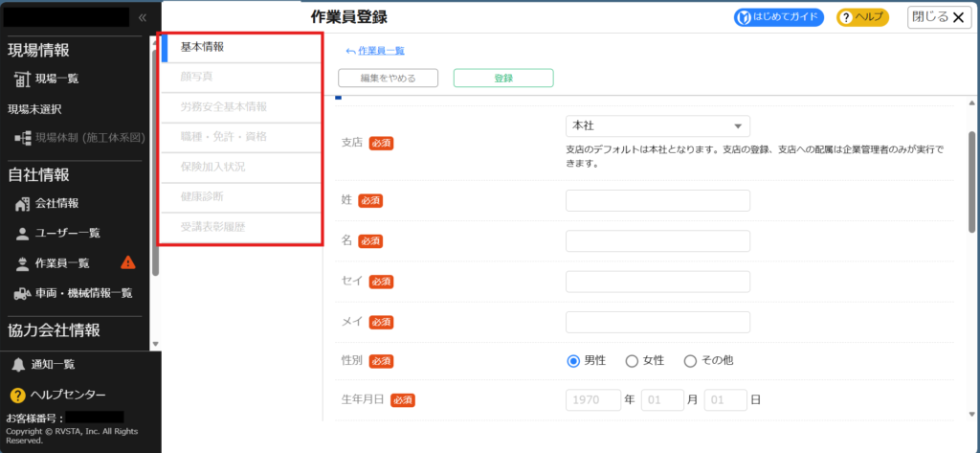Select the その他 gender radio button
The height and width of the screenshot is (453, 980).
[690, 361]
